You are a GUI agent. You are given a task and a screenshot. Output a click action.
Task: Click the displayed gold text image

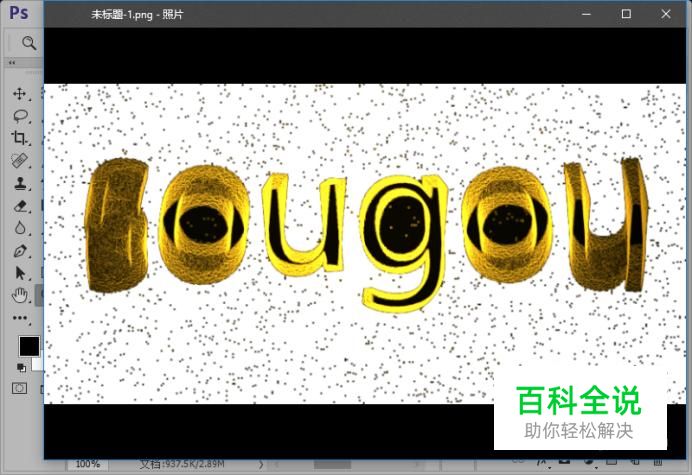tap(365, 244)
